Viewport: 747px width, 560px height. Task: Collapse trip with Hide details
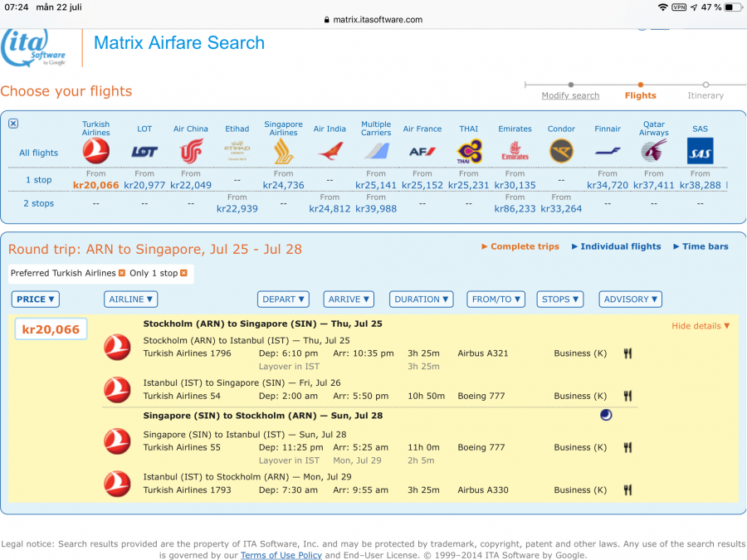tap(701, 326)
